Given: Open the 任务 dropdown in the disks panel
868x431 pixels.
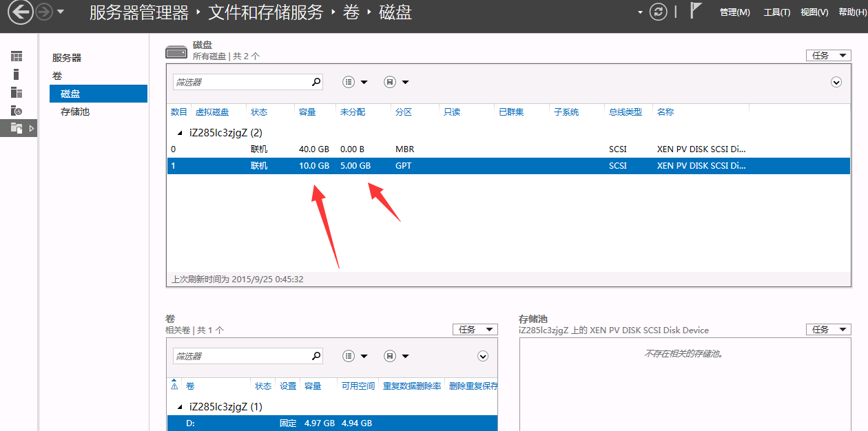Looking at the screenshot, I should (x=828, y=56).
